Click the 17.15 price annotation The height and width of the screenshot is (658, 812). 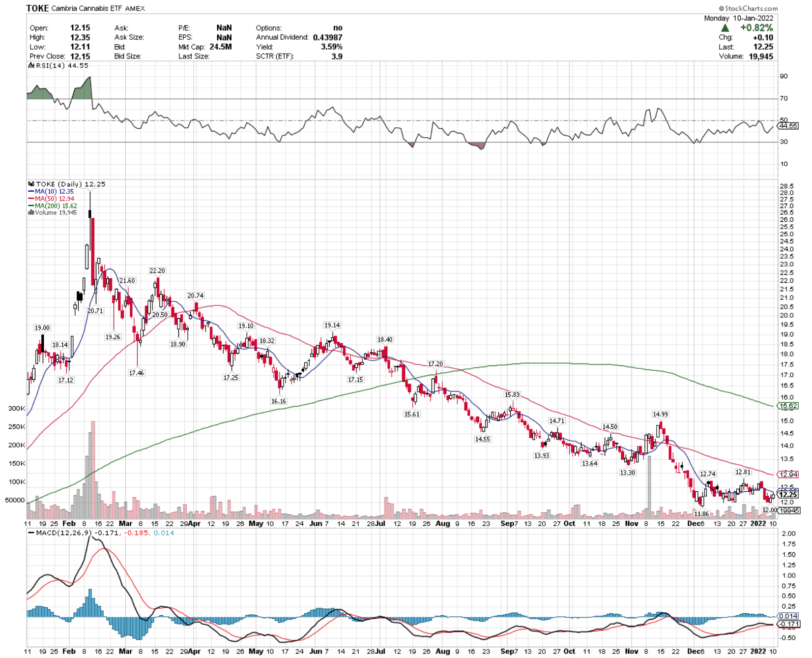click(355, 380)
